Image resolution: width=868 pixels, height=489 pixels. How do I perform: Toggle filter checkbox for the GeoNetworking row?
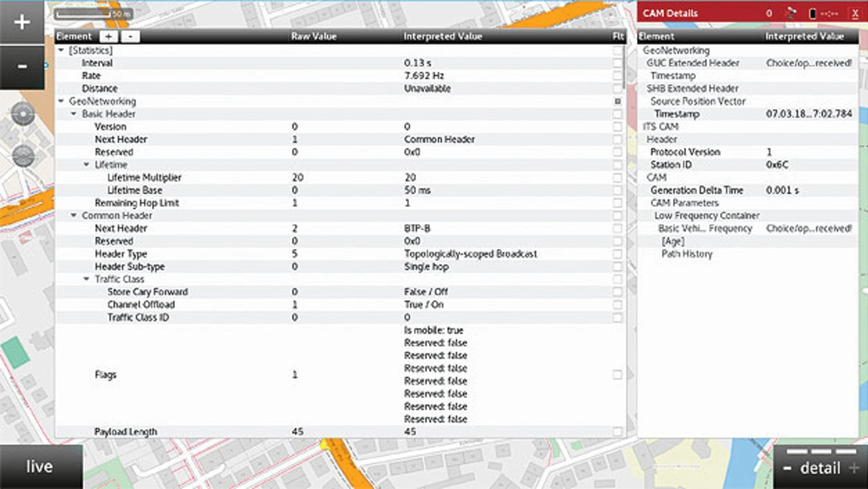[x=617, y=101]
